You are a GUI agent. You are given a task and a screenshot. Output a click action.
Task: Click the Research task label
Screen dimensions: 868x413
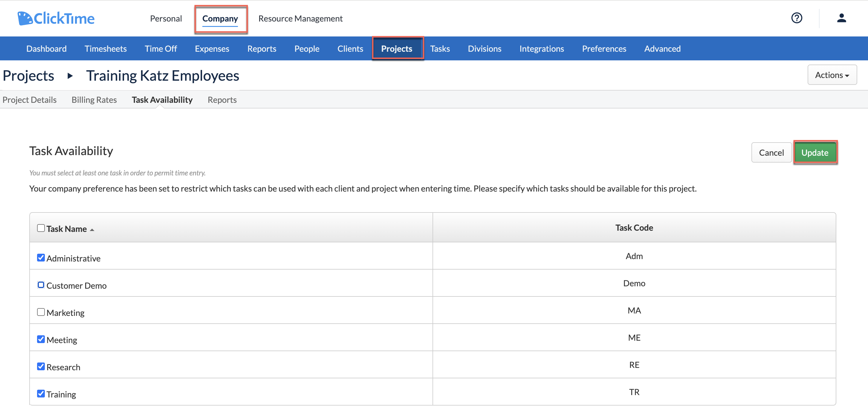click(63, 367)
